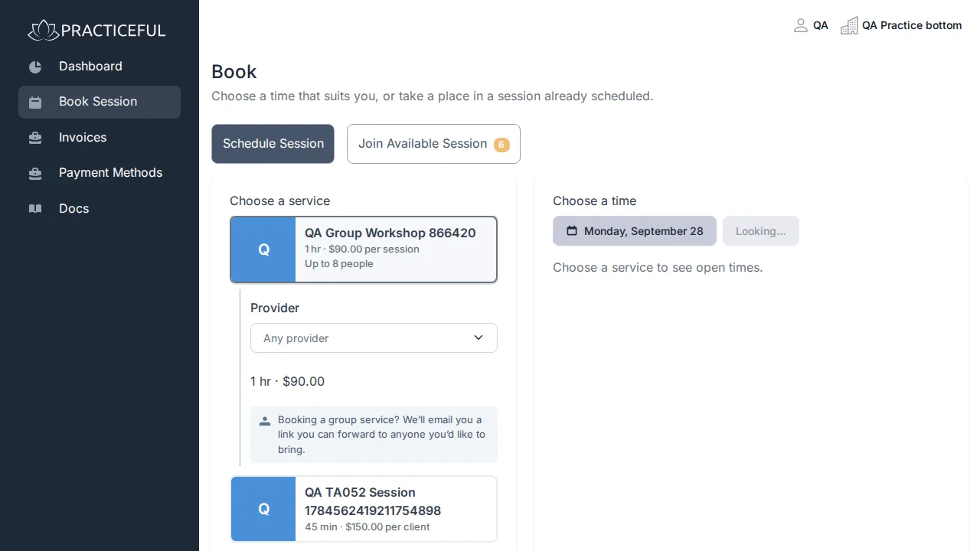Click the Book page heading

pyautogui.click(x=234, y=72)
